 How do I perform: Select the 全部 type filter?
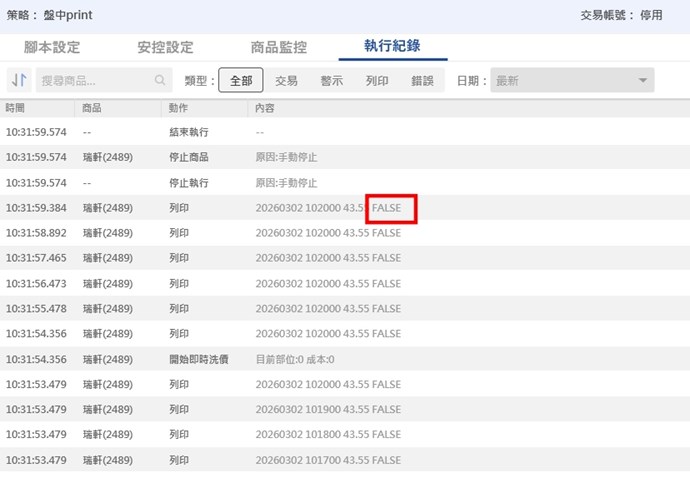pyautogui.click(x=240, y=81)
